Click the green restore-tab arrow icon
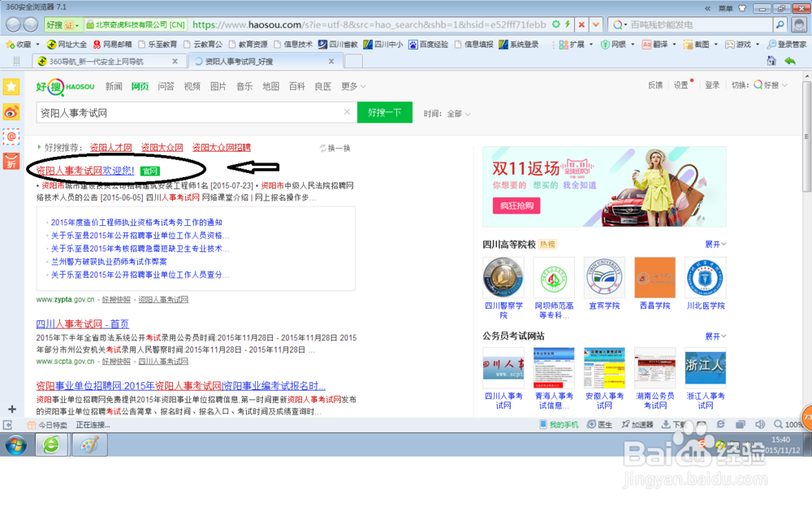Image resolution: width=812 pixels, height=507 pixels. (790, 61)
